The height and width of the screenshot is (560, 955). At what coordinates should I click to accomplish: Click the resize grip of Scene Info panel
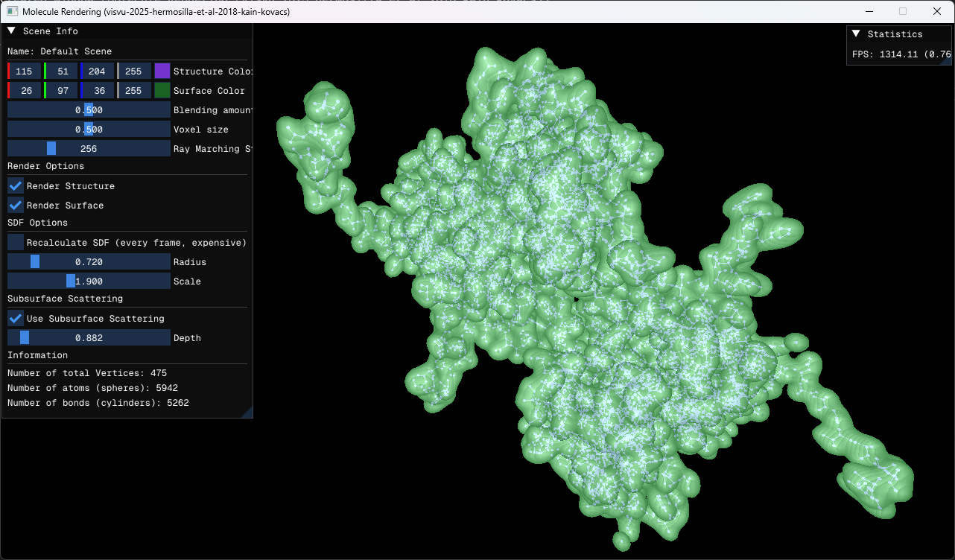pyautogui.click(x=247, y=413)
